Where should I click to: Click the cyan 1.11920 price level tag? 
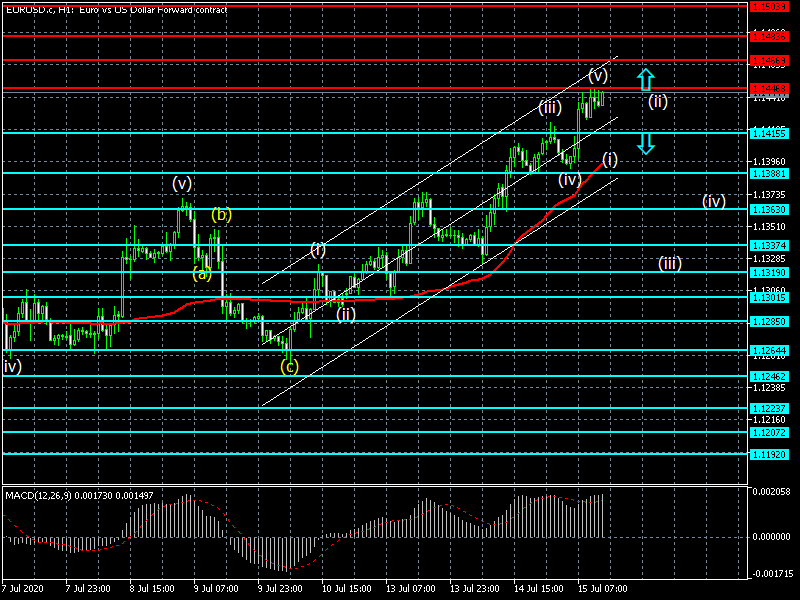click(x=769, y=454)
